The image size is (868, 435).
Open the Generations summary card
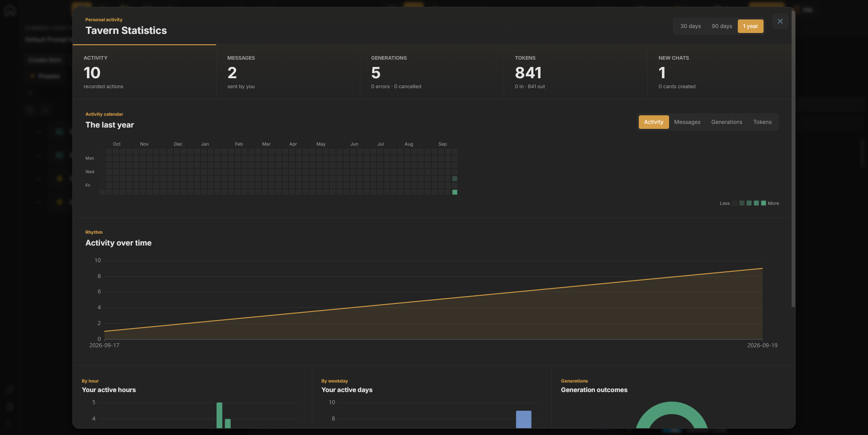432,72
